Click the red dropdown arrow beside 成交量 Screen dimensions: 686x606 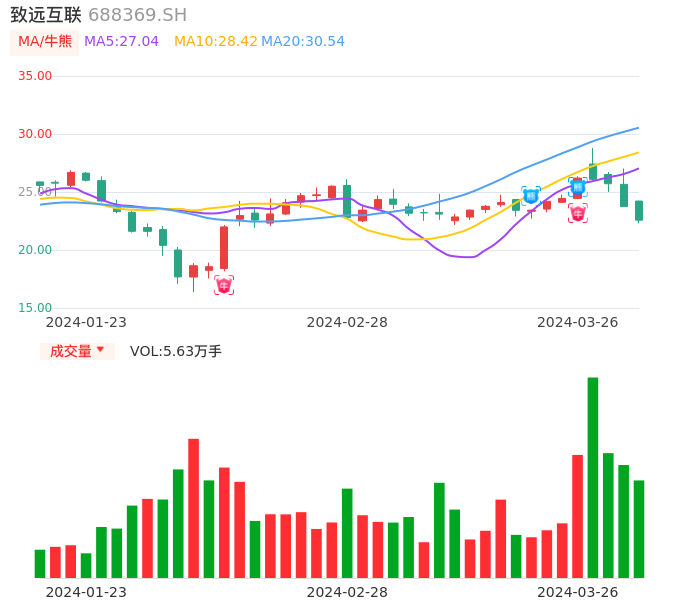click(x=101, y=349)
